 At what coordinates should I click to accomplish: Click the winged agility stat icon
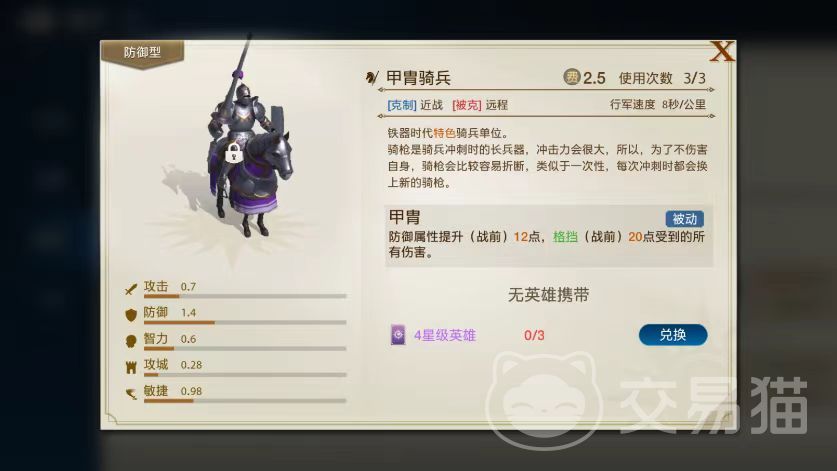click(131, 394)
